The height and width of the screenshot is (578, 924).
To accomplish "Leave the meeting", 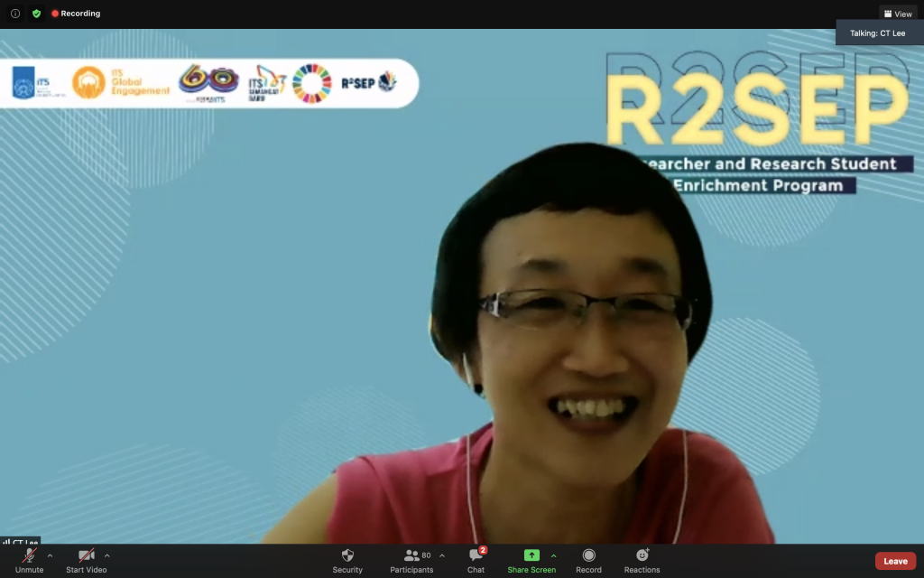I will (895, 561).
